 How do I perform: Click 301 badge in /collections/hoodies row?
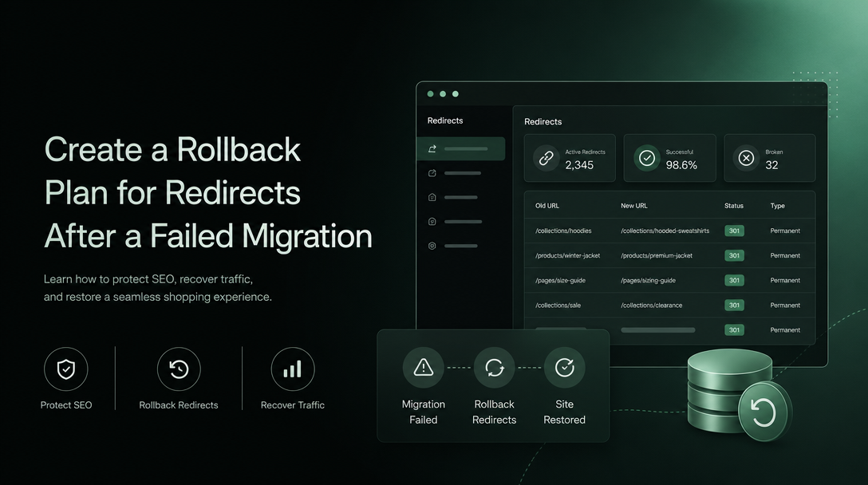tap(734, 231)
